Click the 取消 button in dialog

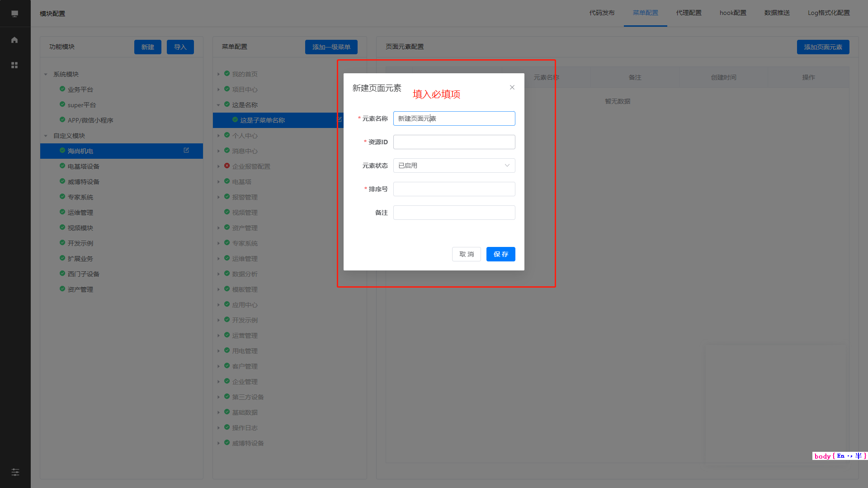(x=467, y=254)
